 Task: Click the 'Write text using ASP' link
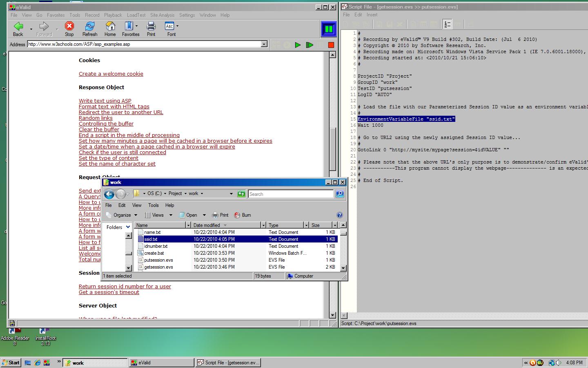[105, 101]
